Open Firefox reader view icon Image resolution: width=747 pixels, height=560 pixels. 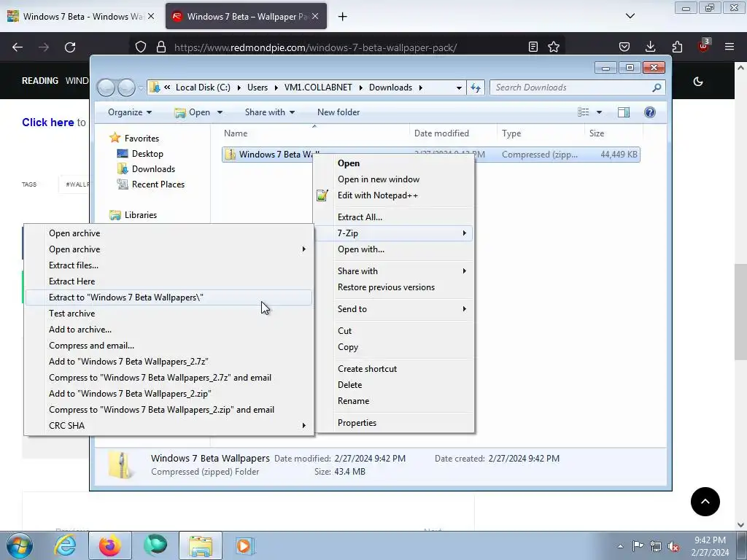(x=533, y=47)
